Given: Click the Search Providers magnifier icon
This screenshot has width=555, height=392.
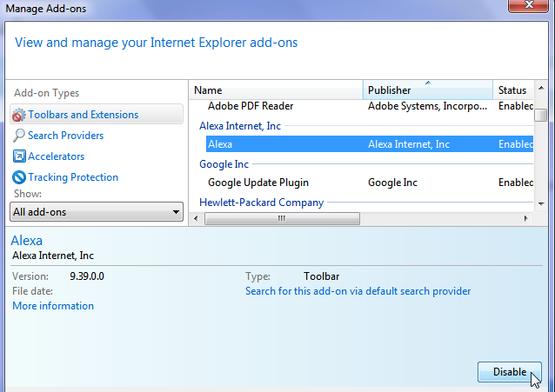Looking at the screenshot, I should (19, 136).
